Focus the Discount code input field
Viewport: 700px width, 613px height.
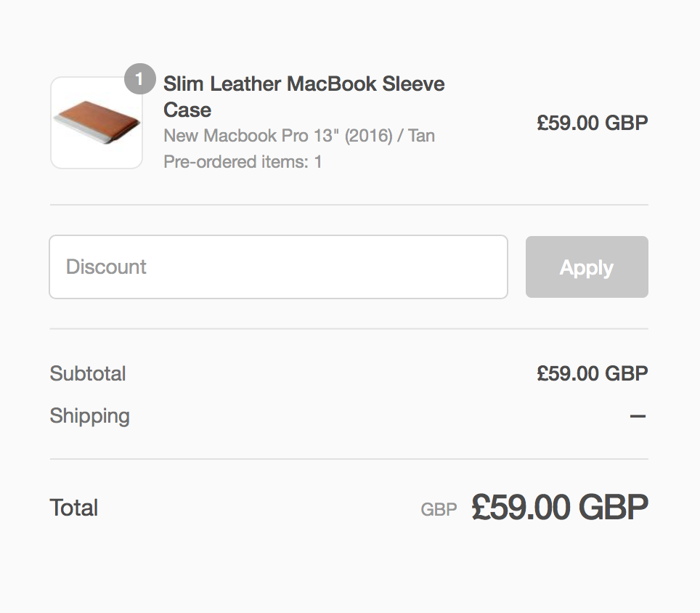(x=278, y=267)
